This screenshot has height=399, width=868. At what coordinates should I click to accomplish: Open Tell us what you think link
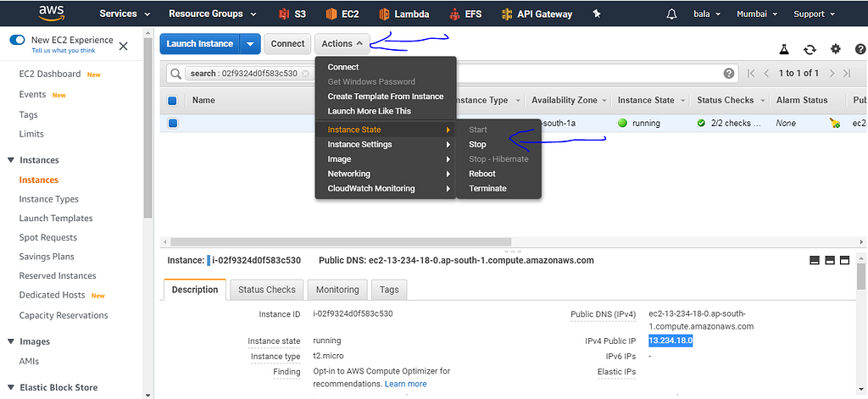pos(64,50)
